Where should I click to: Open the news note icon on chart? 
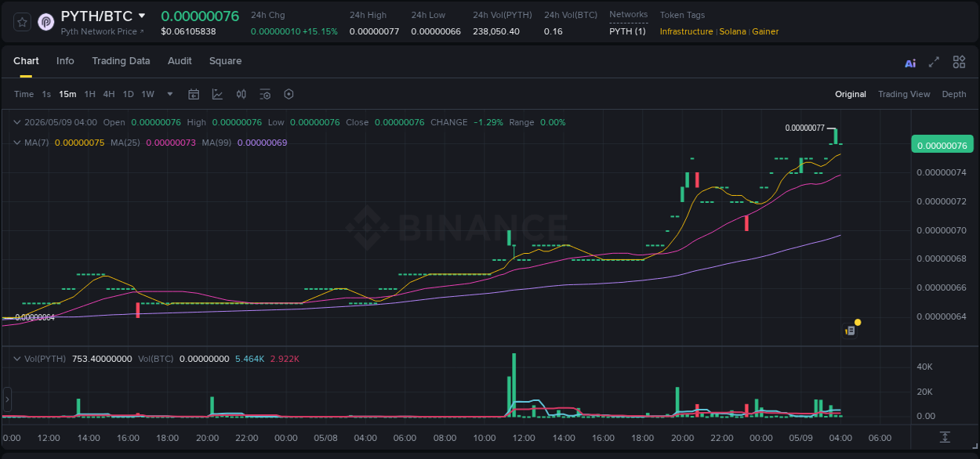[850, 331]
